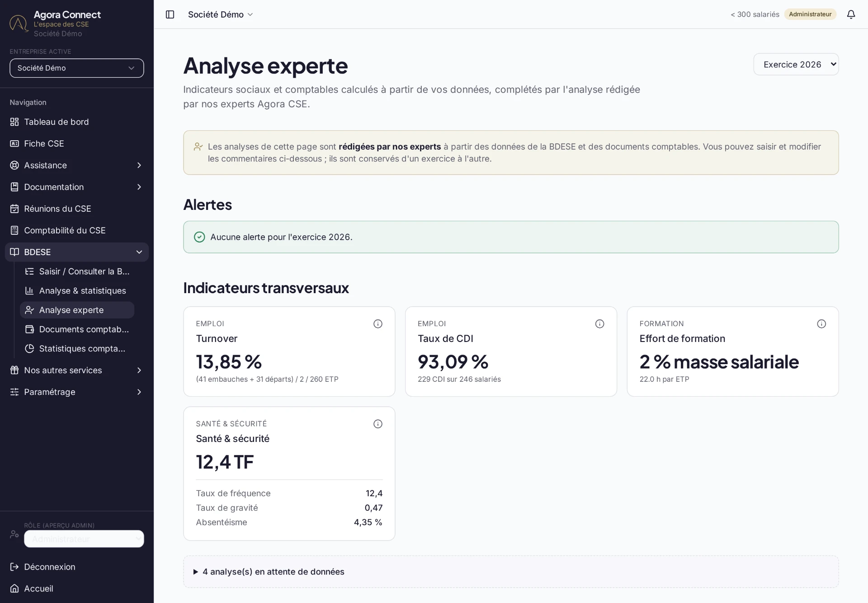868x603 pixels.
Task: Click the Nos autres services gift icon
Action: tap(14, 370)
